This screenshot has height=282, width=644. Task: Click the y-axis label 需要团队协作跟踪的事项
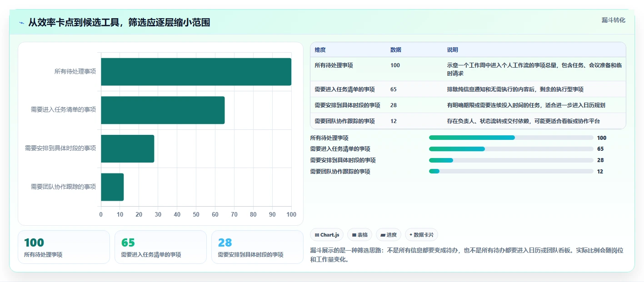point(63,187)
